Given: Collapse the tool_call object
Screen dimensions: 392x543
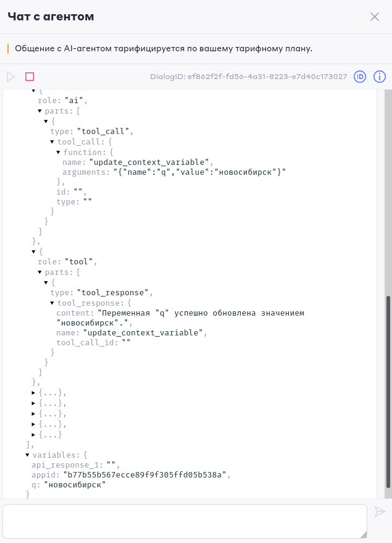Looking at the screenshot, I should pyautogui.click(x=52, y=141).
